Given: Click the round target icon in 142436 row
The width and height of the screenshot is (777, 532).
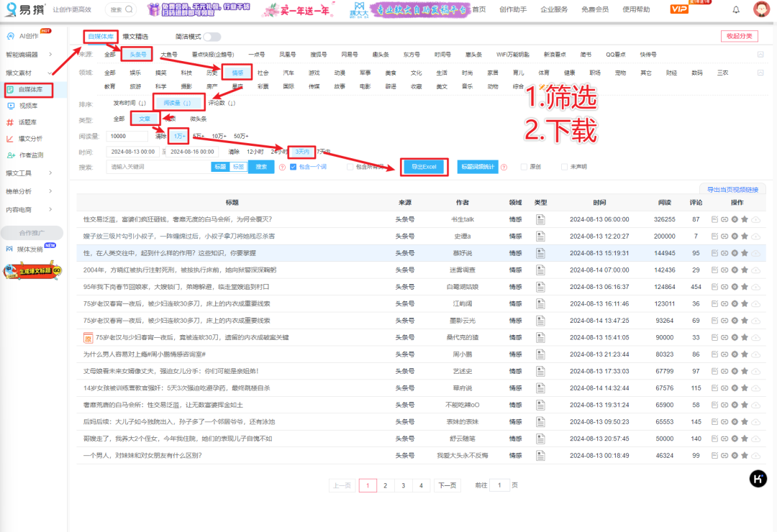Looking at the screenshot, I should tap(735, 270).
